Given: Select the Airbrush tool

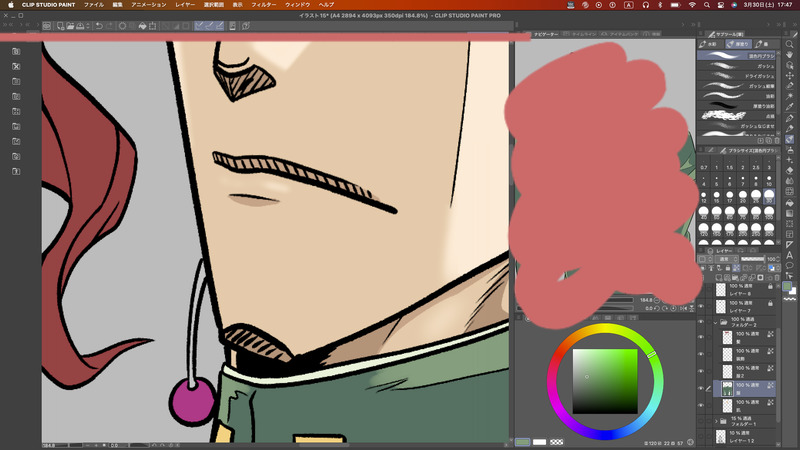Looking at the screenshot, I should [790, 149].
